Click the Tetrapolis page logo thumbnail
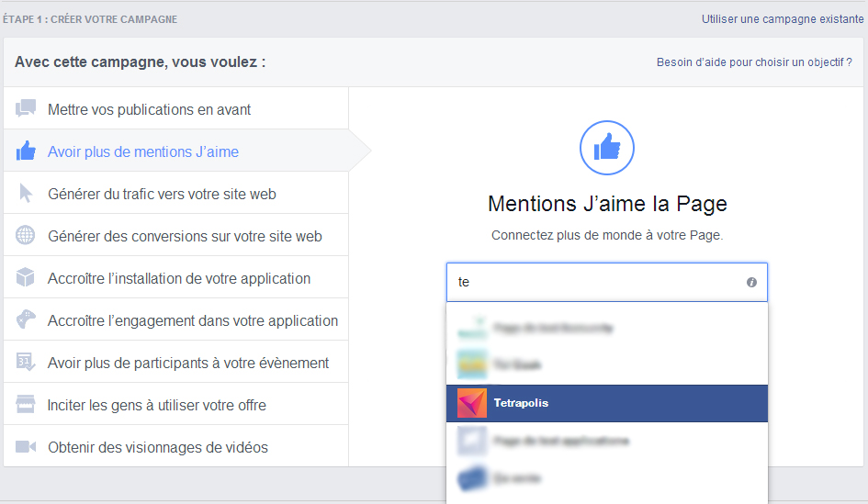This screenshot has width=868, height=504. [x=471, y=403]
